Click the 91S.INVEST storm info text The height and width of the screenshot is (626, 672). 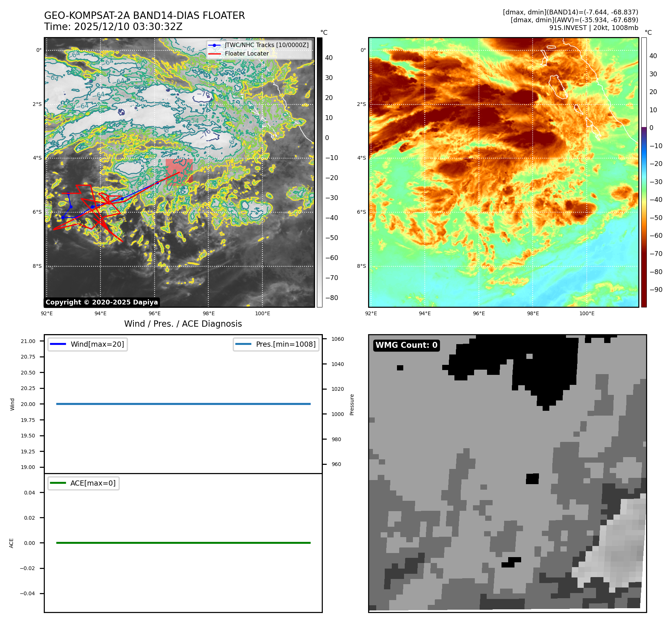click(593, 28)
